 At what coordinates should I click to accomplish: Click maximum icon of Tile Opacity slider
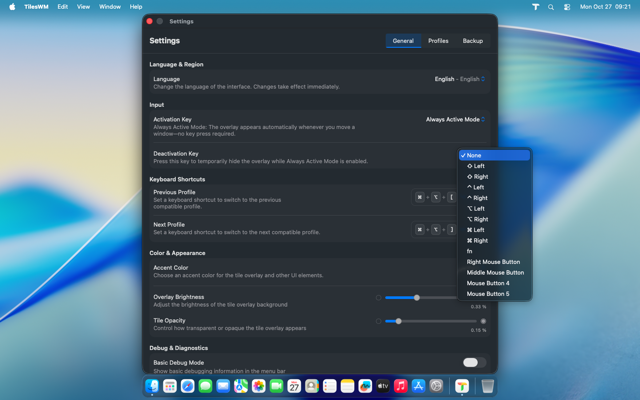483,321
